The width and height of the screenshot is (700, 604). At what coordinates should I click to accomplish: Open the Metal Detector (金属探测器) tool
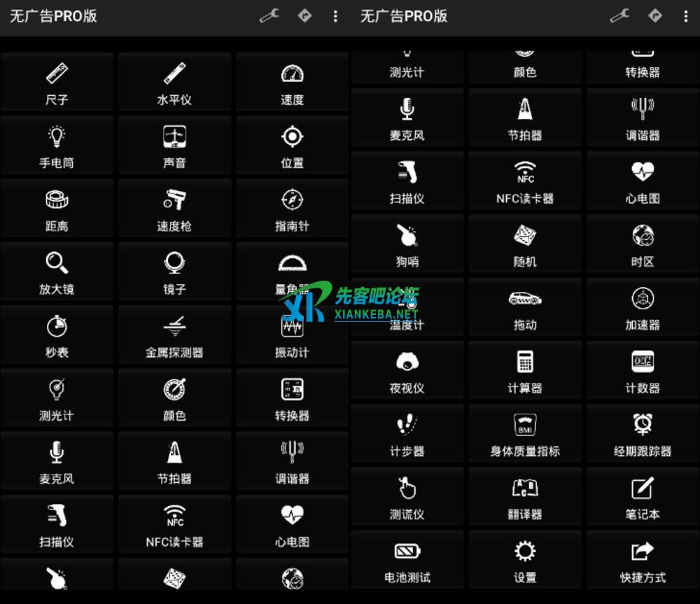[174, 335]
